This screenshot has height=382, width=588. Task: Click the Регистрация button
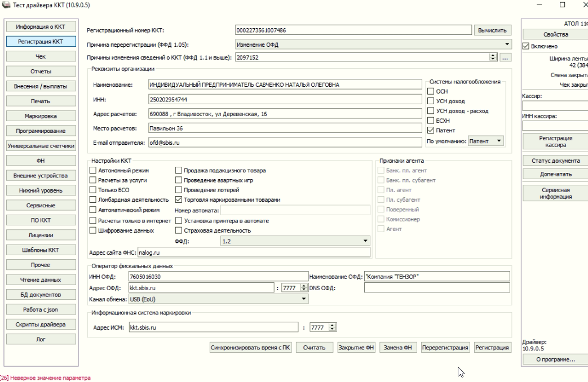click(492, 348)
